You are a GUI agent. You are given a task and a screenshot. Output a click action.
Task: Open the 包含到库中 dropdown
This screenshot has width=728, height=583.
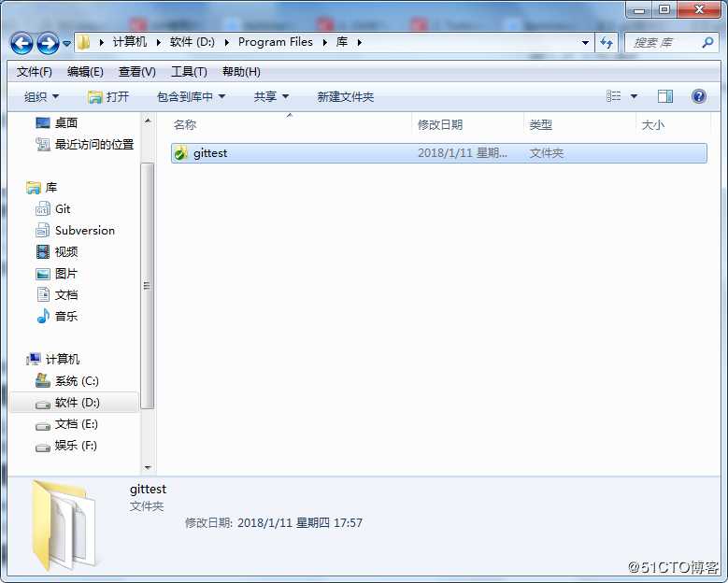191,96
